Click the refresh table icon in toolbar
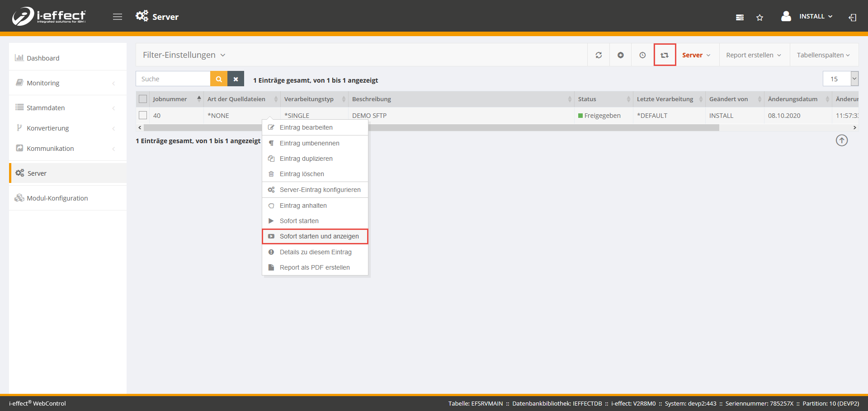 pyautogui.click(x=599, y=55)
